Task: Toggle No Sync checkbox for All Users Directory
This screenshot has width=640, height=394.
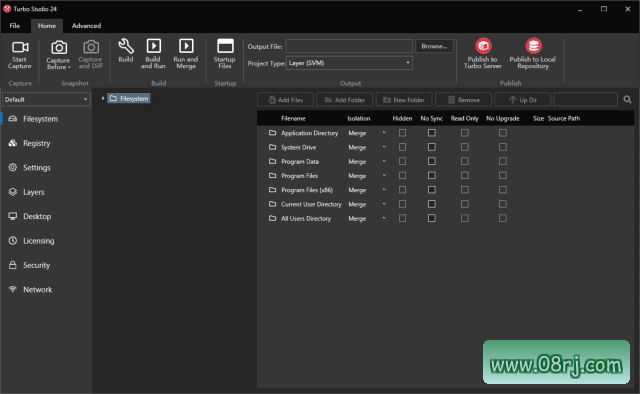Action: point(431,218)
